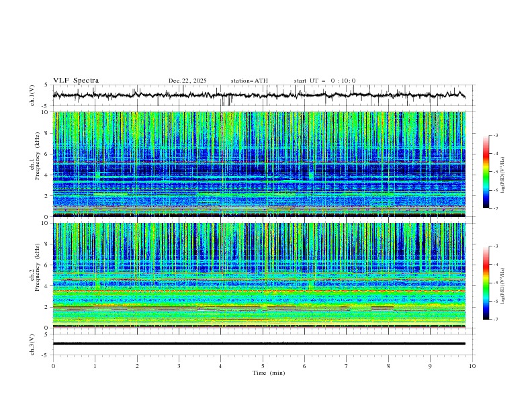Image resolution: width=532 pixels, height=411 pixels.
Task: Click the ch.2 spectrogram color bar
Action: (486, 283)
